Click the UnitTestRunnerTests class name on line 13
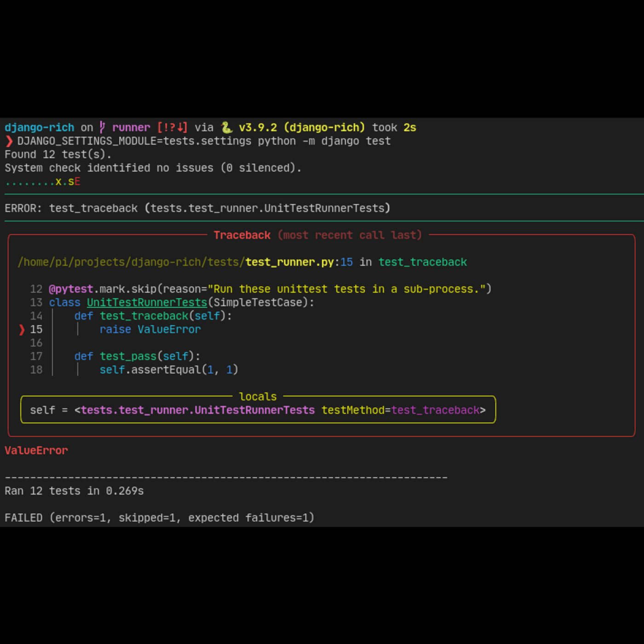Viewport: 644px width, 644px height. pos(147,302)
